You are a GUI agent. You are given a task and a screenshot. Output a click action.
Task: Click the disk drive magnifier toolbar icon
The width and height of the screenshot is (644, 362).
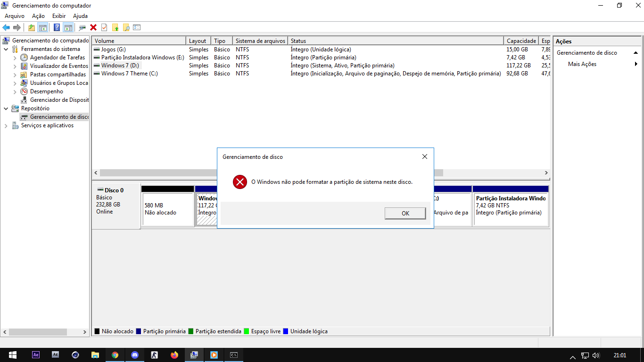pyautogui.click(x=83, y=27)
